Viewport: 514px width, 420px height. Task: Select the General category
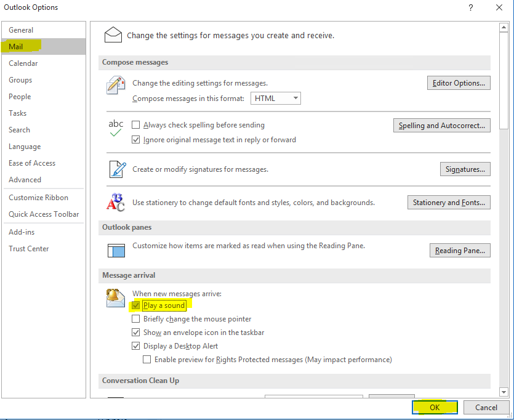(44, 30)
